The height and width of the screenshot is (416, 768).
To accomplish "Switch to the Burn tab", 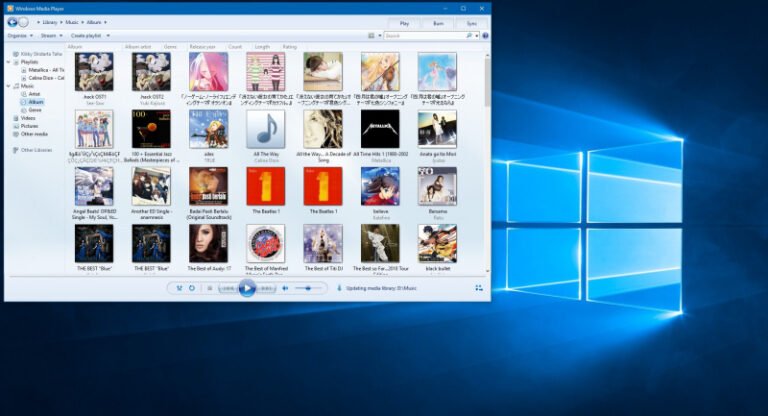I will 438,22.
